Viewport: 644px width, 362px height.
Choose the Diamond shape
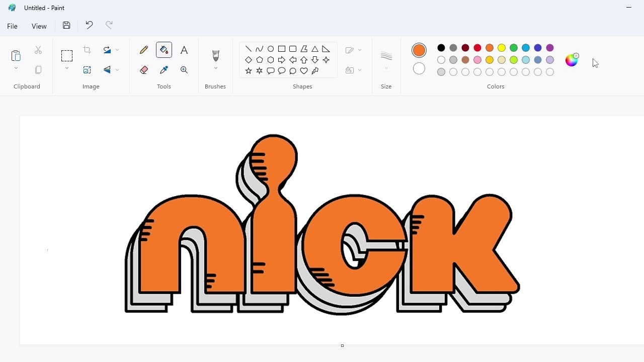[249, 60]
